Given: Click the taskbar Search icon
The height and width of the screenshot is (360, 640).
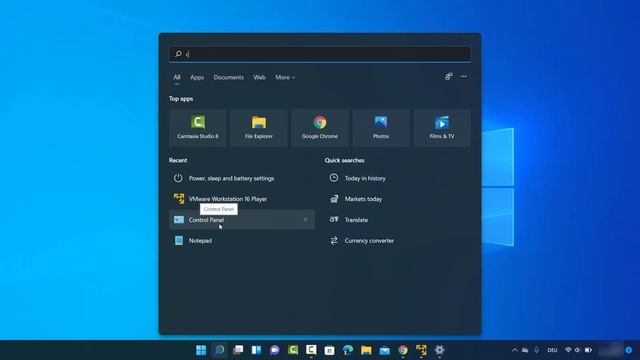Looking at the screenshot, I should pos(220,350).
